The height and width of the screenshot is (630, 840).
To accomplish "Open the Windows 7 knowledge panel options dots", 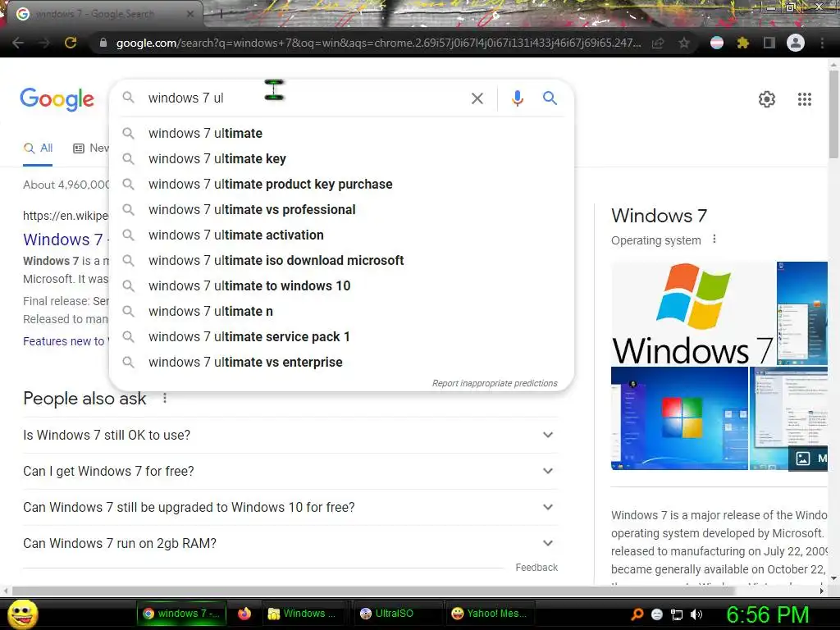I will (x=714, y=239).
